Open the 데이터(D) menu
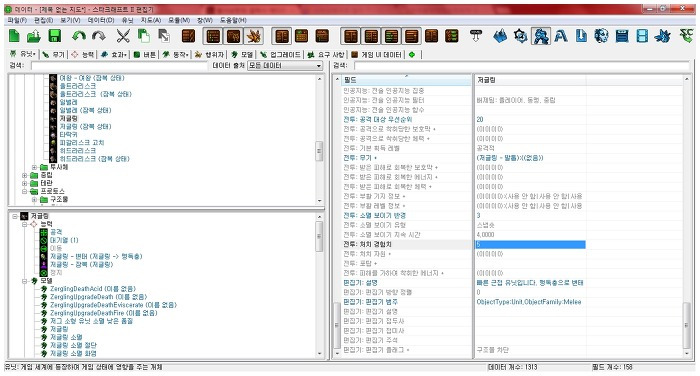This screenshot has height=376, width=700. 100,20
